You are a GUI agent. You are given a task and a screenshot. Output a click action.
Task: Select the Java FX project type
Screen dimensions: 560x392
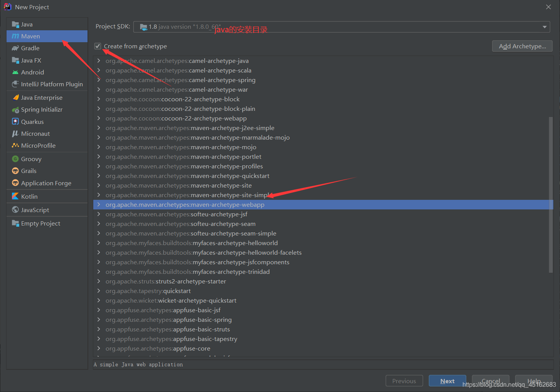[x=47, y=61]
